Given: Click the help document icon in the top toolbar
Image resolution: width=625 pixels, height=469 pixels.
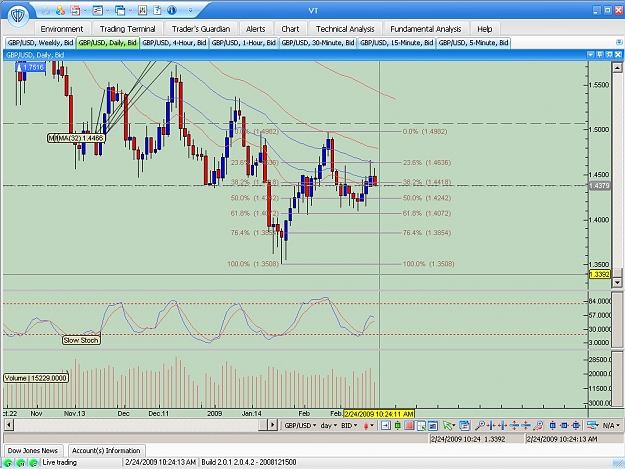Looking at the screenshot, I should (157, 10).
